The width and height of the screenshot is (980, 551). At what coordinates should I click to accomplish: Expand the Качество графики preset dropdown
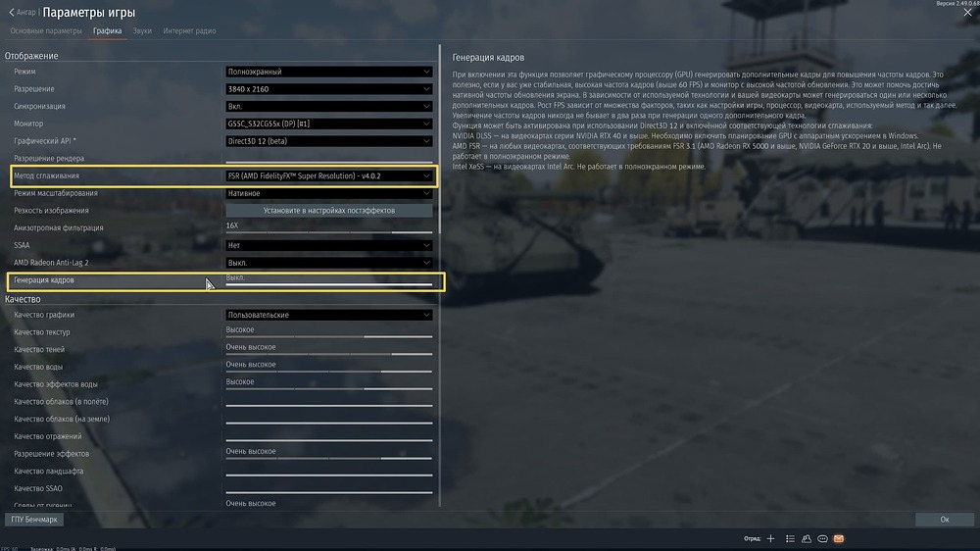pos(328,316)
